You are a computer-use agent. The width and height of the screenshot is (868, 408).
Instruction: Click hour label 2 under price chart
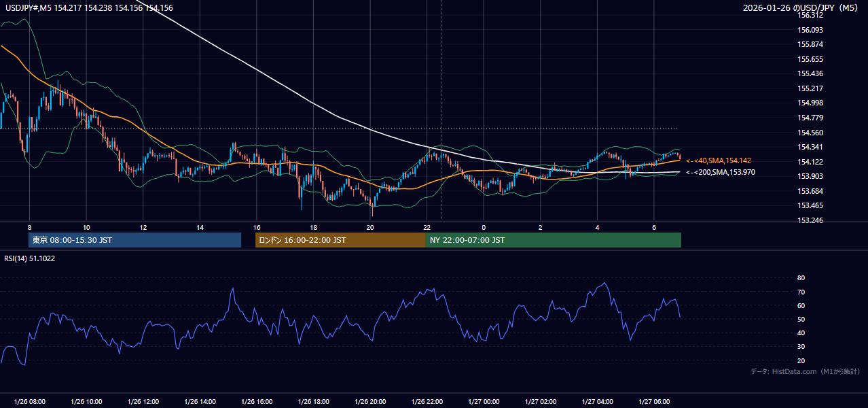[x=540, y=227]
